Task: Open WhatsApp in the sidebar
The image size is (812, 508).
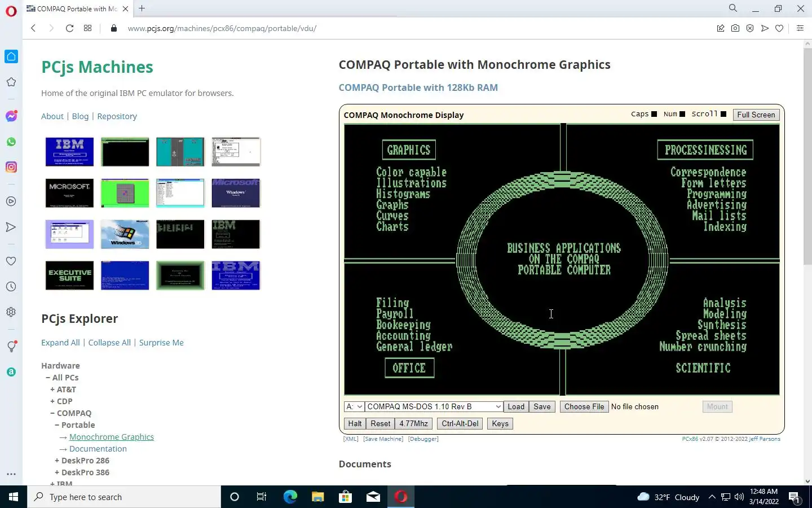Action: coord(11,142)
